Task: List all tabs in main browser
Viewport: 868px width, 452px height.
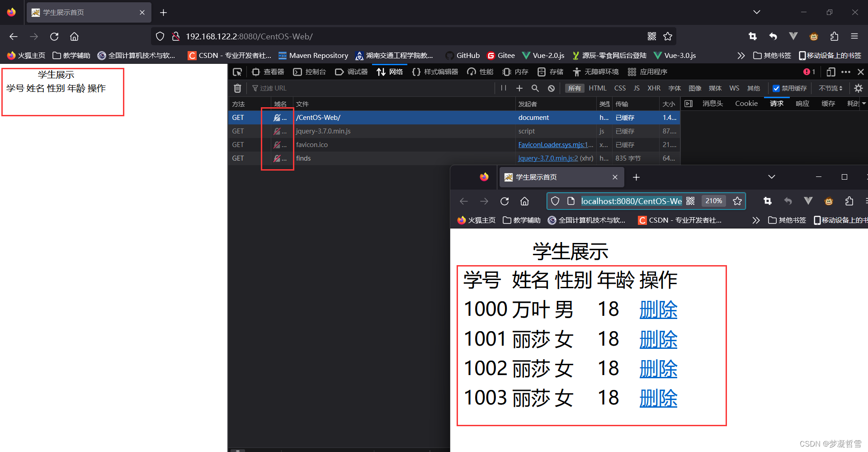Action: (757, 12)
